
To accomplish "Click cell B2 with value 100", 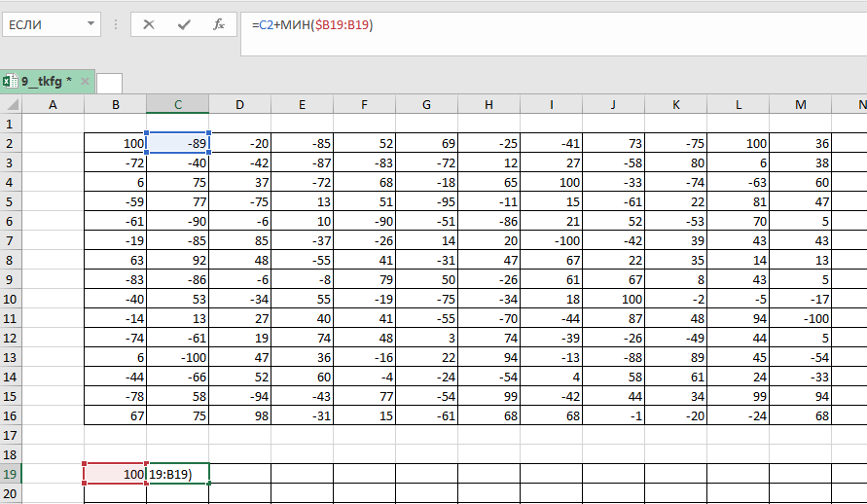I will click(x=115, y=144).
